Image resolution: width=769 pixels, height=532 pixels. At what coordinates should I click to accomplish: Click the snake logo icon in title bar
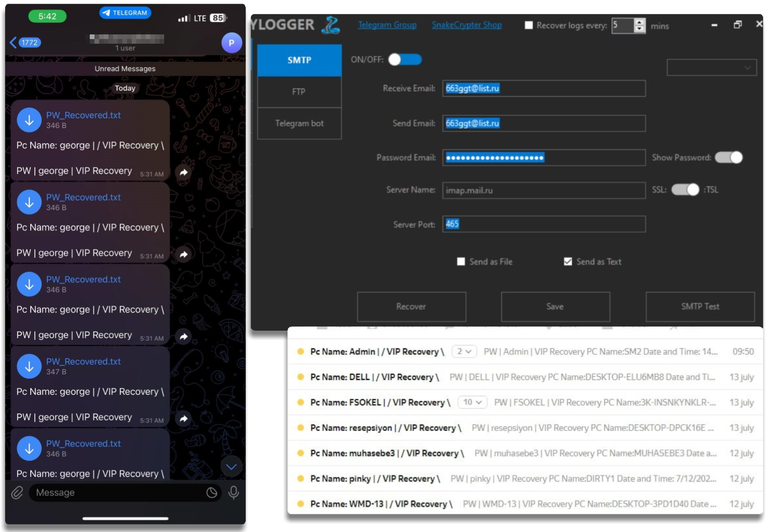[331, 25]
